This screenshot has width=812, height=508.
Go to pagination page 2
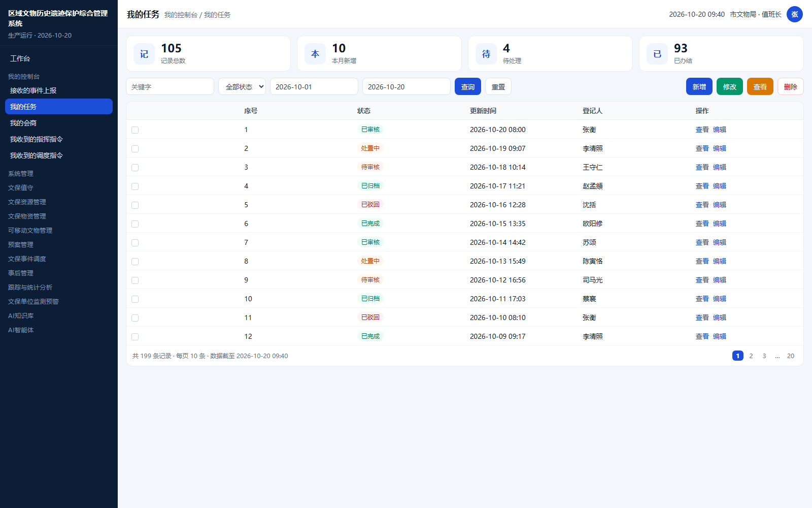(751, 356)
